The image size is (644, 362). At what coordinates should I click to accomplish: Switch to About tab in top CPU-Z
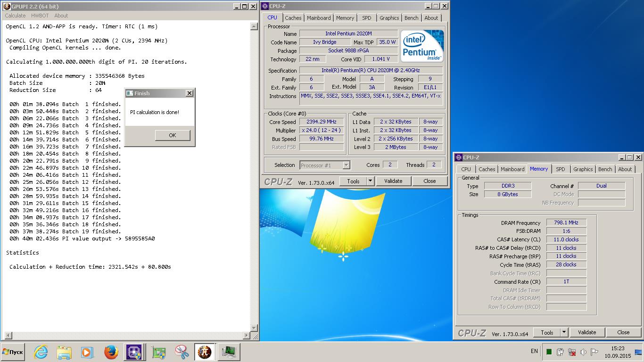coord(431,18)
